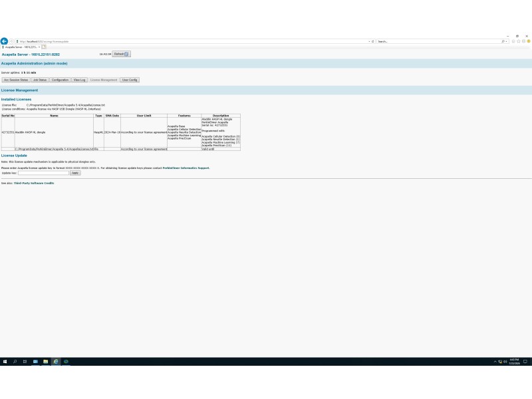
Task: Select the Acapella Server browser tab
Action: pyautogui.click(x=21, y=47)
